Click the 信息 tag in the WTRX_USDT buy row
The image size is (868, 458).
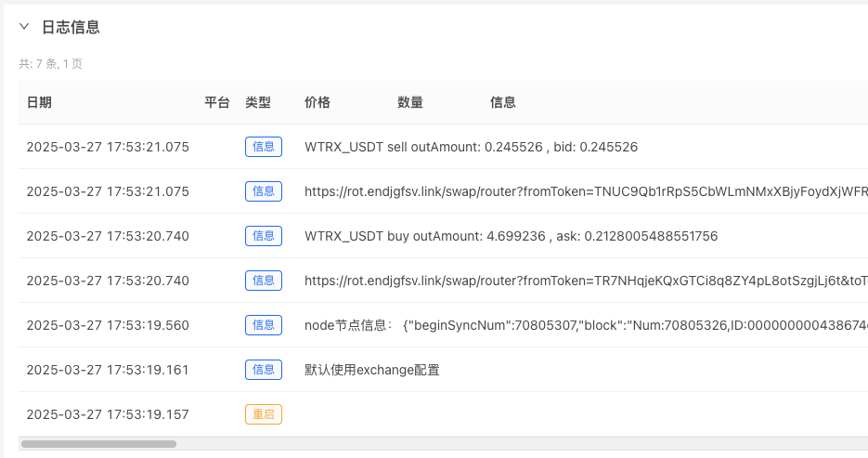[x=264, y=236]
